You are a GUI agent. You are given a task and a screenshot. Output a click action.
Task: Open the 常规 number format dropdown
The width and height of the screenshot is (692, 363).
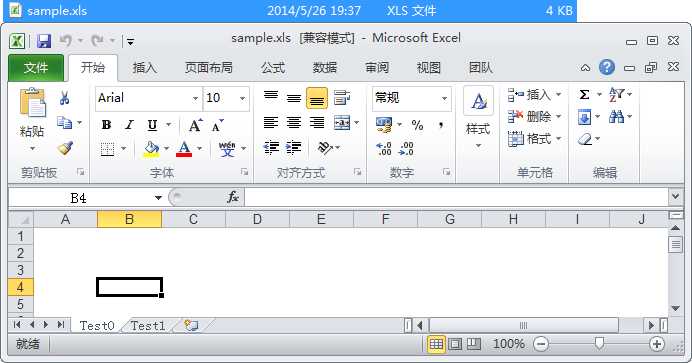[x=444, y=98]
